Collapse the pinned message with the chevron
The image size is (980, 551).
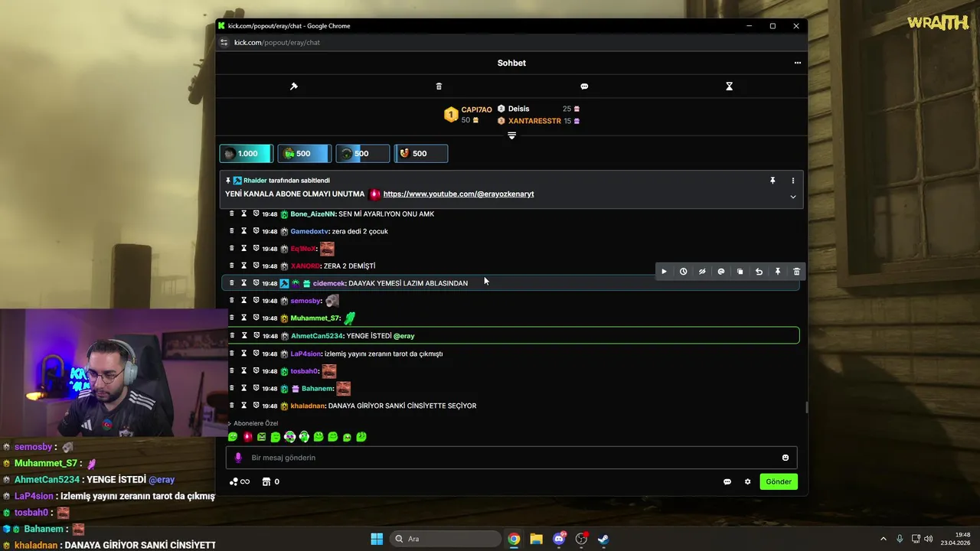pos(792,197)
